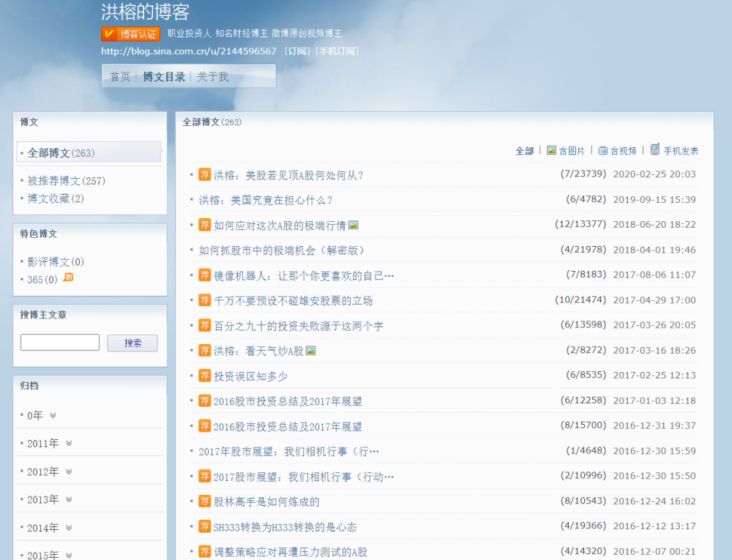Open post 洪榕：美国究竟在担心什么？
Viewport: 732px width, 560px height.
click(265, 200)
